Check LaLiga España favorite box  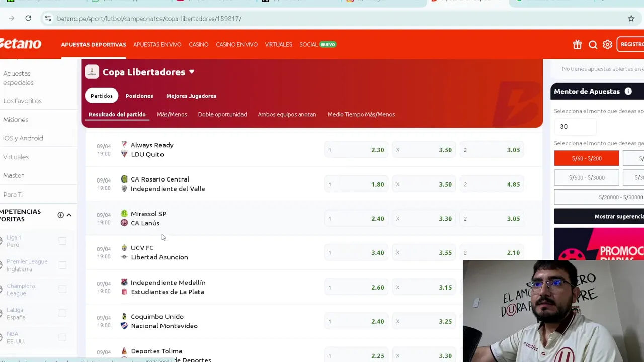62,314
